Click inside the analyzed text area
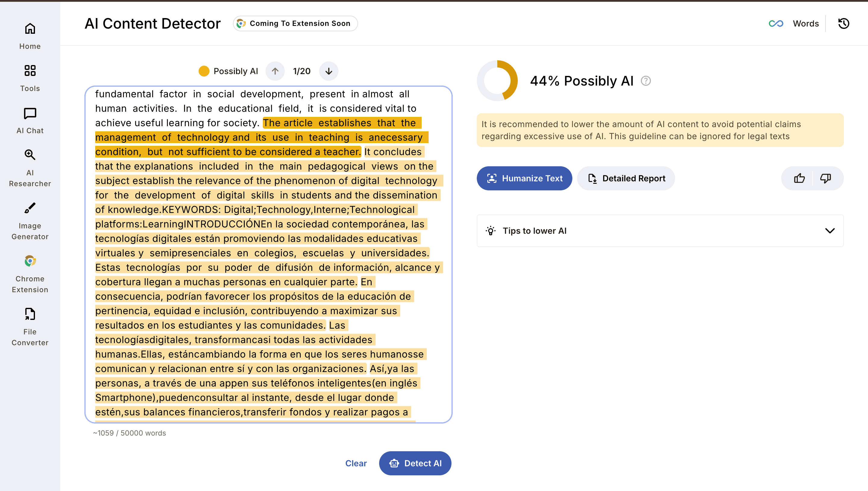868x491 pixels. coord(268,253)
